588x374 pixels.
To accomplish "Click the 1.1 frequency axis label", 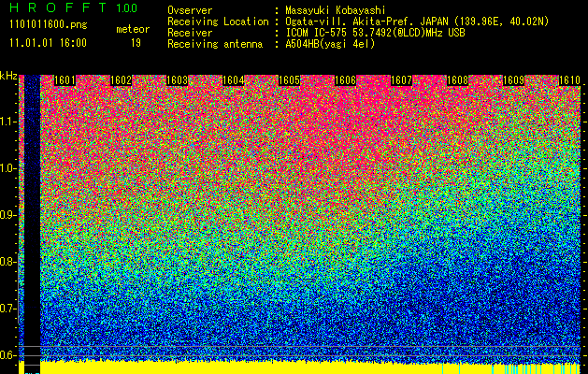I will pos(8,122).
